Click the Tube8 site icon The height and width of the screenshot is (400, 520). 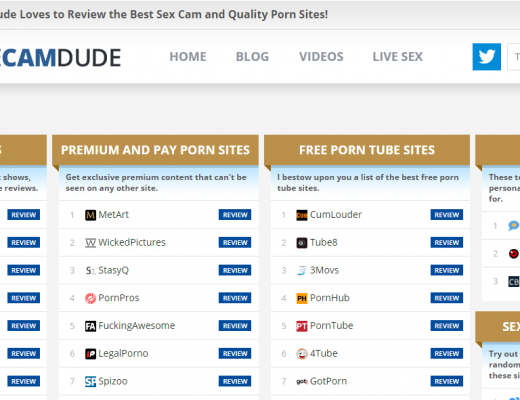pyautogui.click(x=302, y=243)
